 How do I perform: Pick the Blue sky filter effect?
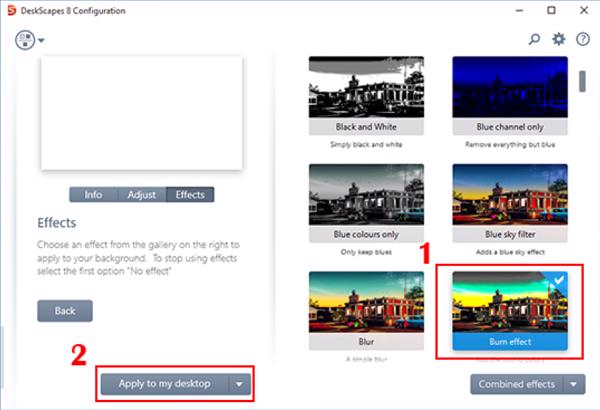click(x=510, y=202)
